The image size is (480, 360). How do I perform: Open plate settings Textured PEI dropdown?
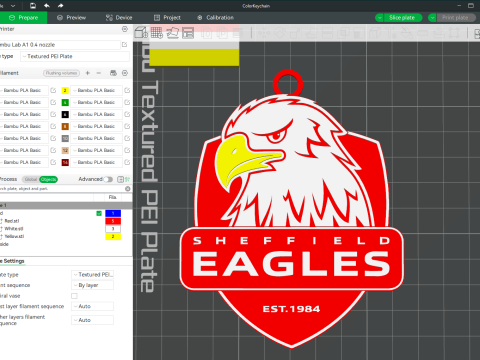pos(92,275)
